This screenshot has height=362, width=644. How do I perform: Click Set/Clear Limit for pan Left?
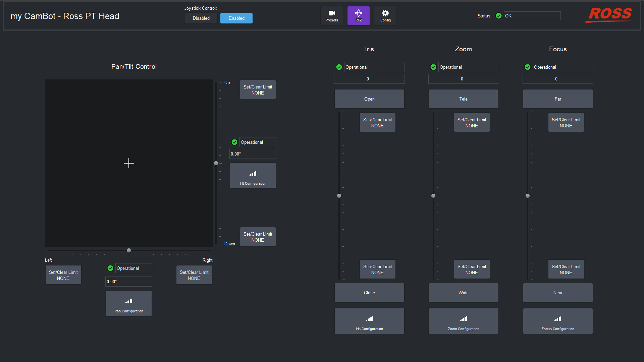pyautogui.click(x=63, y=275)
